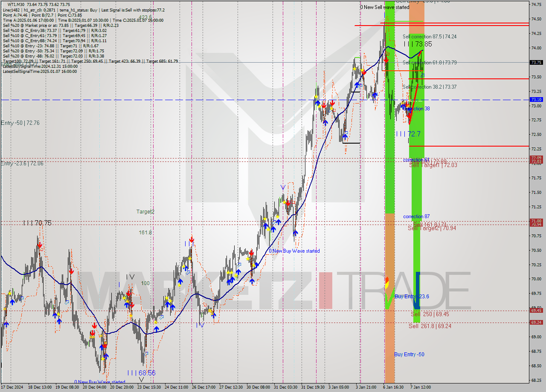The image size is (546, 392).
Task: Select the Sell correction 87.5 | 74.24 label
Action: [430, 37]
